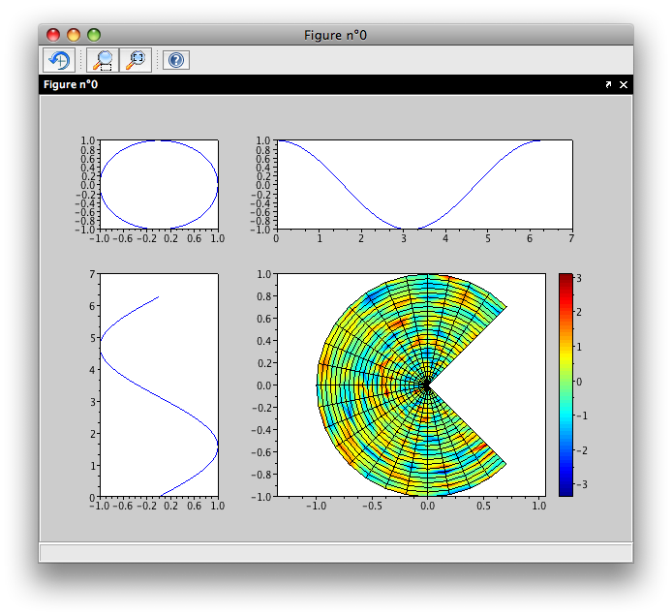This screenshot has height=616, width=672.
Task: Click the red window close button
Action: [x=53, y=35]
